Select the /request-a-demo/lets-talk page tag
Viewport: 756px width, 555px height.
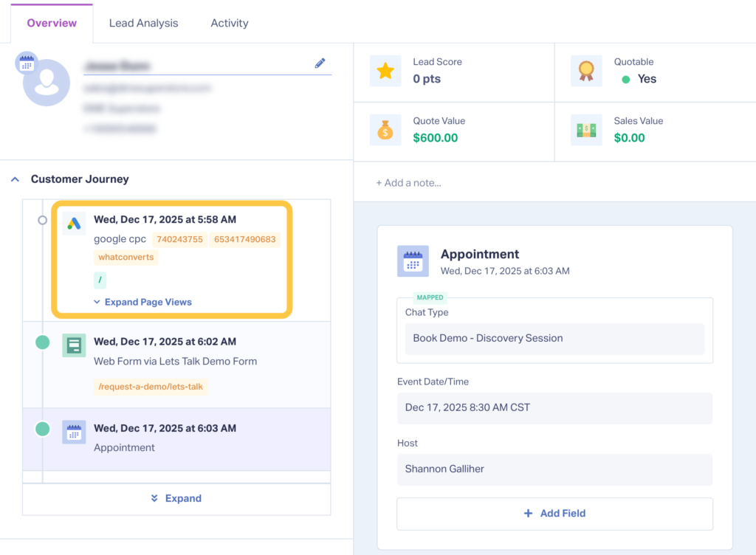pos(151,386)
